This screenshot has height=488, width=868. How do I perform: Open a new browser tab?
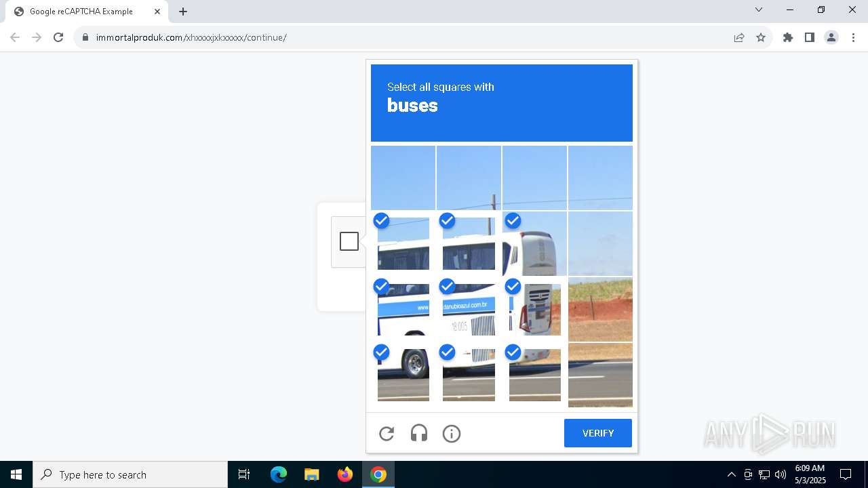click(x=183, y=12)
